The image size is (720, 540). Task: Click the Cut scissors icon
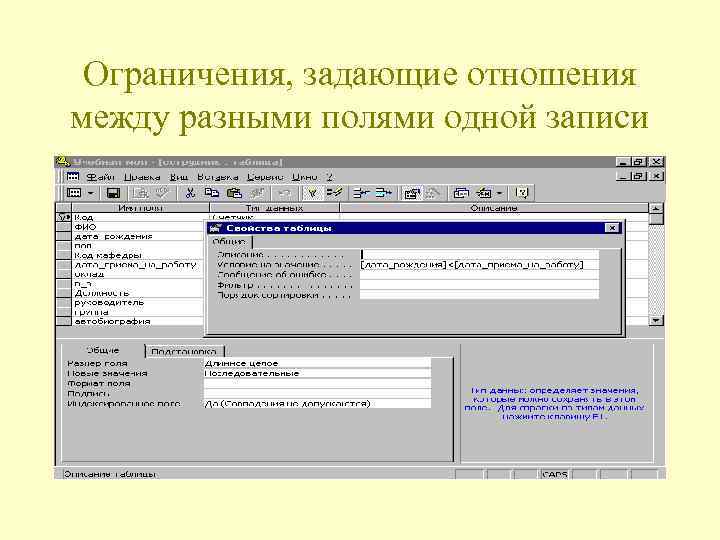(190, 193)
